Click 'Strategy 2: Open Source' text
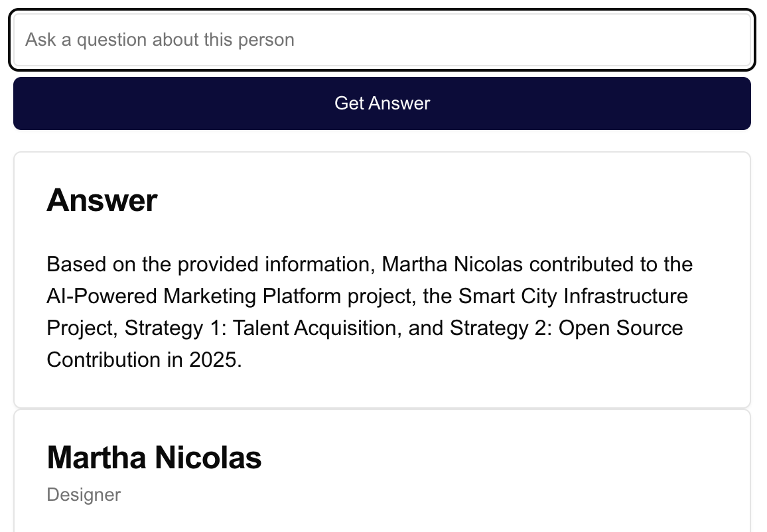767x532 pixels. [567, 328]
